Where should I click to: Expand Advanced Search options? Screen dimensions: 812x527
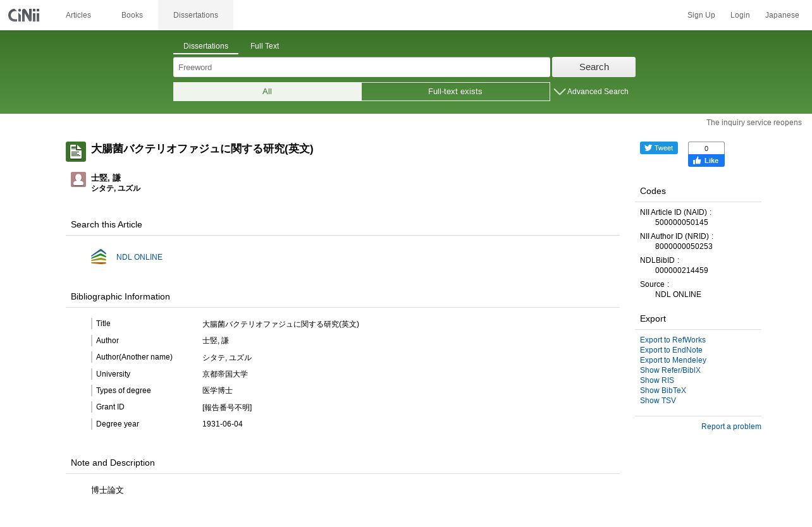coord(591,92)
